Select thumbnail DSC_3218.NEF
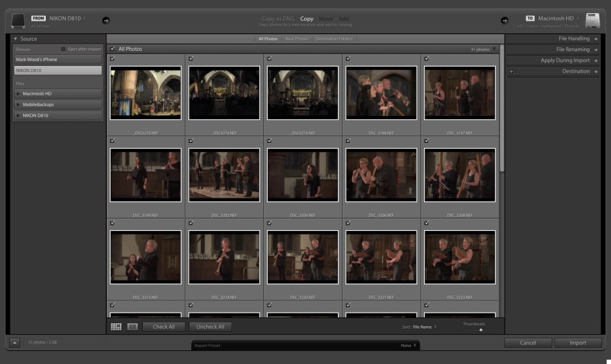 pos(224,257)
